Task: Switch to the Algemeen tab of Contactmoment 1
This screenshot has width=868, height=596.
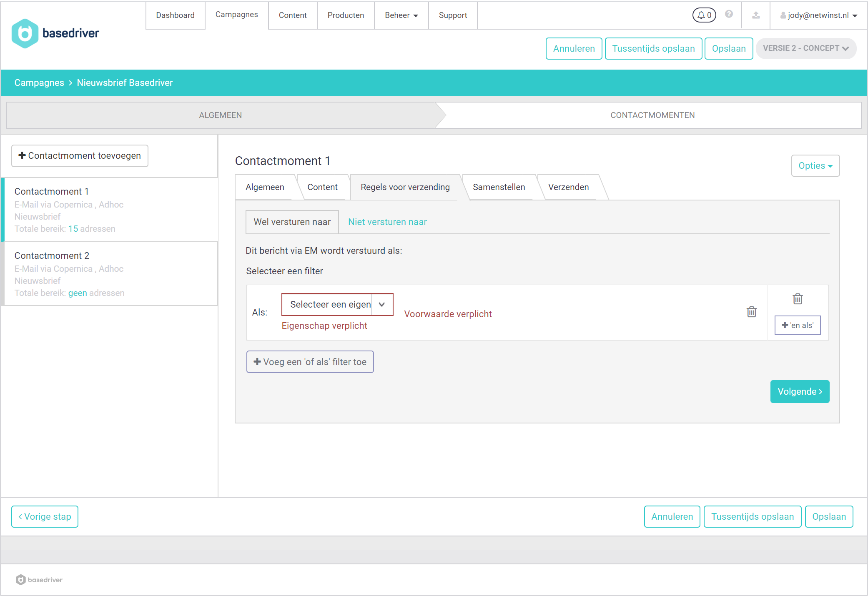Action: click(x=265, y=187)
